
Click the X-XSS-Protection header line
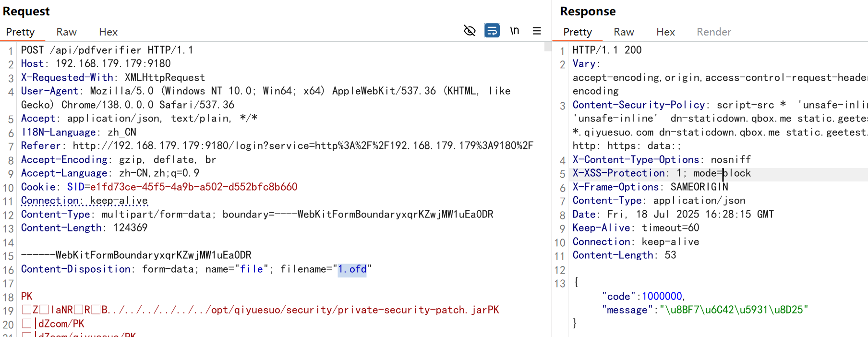click(661, 173)
